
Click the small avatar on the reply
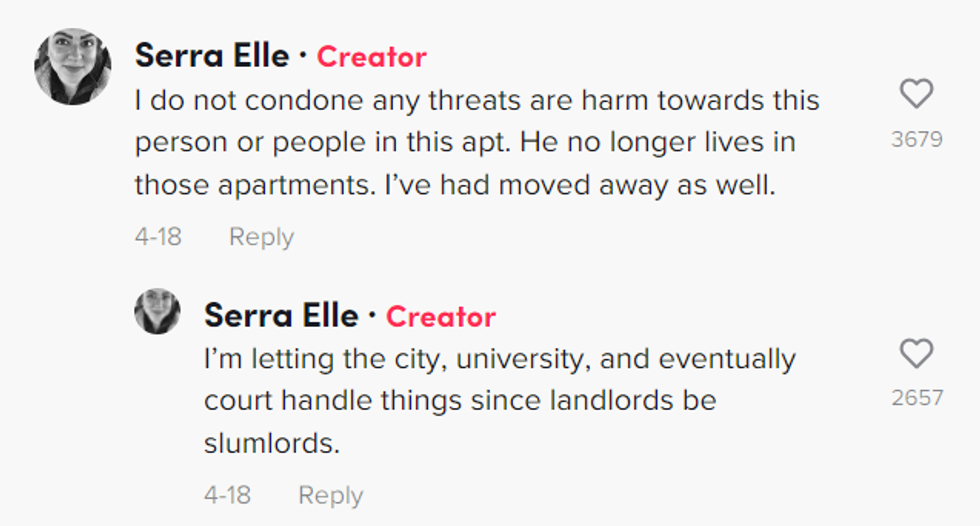157,311
